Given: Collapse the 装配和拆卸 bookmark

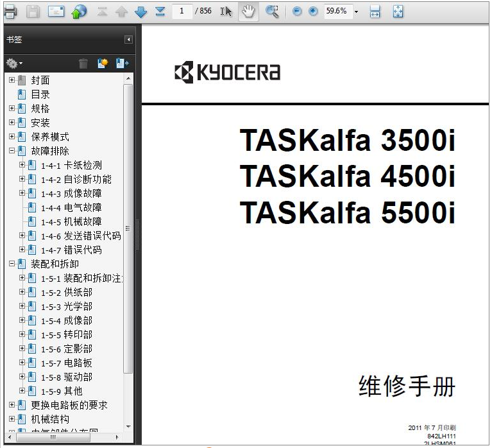Looking at the screenshot, I should point(12,264).
